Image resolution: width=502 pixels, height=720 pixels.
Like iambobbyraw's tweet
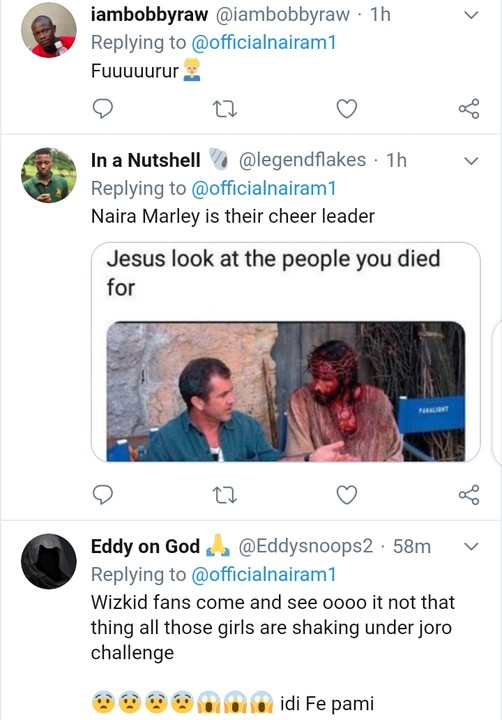[347, 109]
